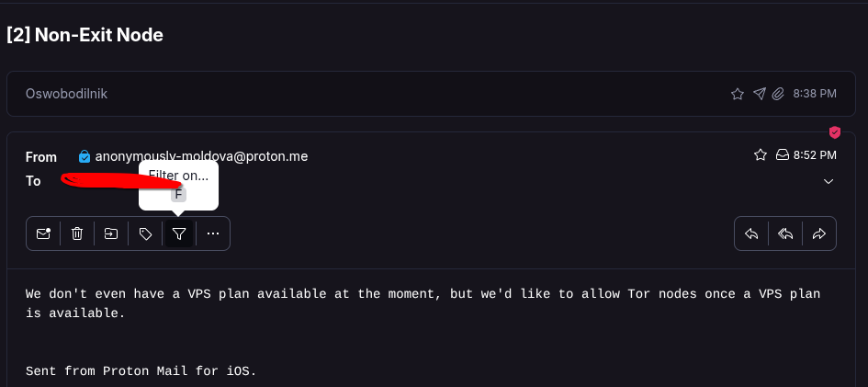The width and height of the screenshot is (868, 387).
Task: Click sender address anonymously-moldova@proton.me
Action: (201, 156)
